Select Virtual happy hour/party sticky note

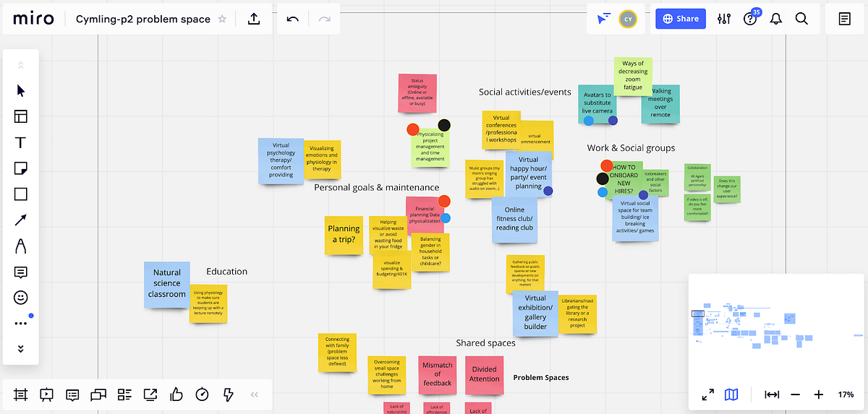[529, 173]
